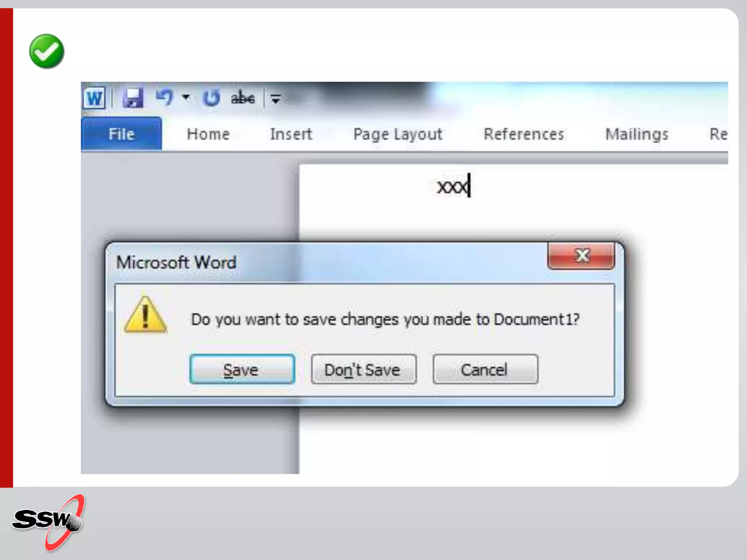Viewport: 747px width, 560px height.
Task: Click the Save floppy disk icon
Action: pos(133,98)
